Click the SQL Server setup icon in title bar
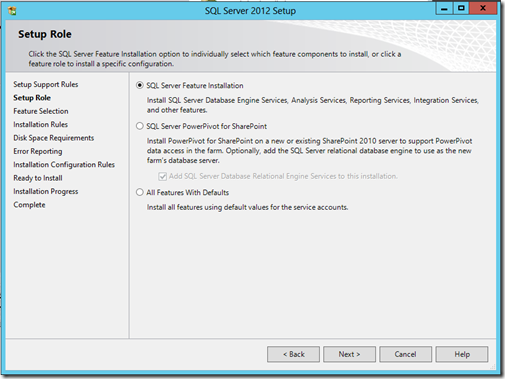 (x=12, y=11)
